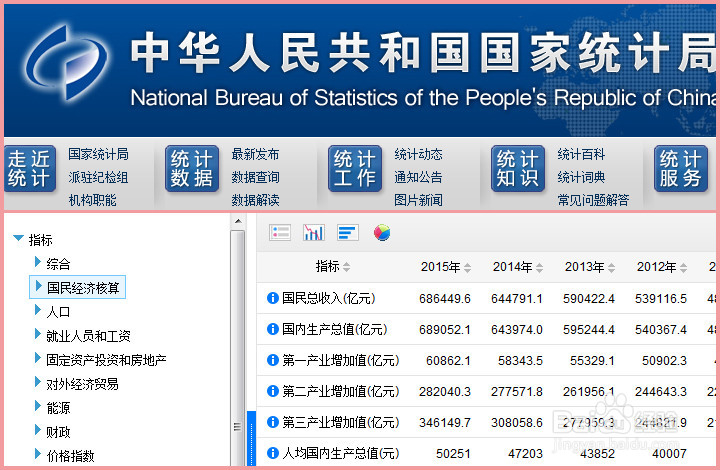Open the 统计百科 link
The image size is (720, 470).
click(x=581, y=154)
